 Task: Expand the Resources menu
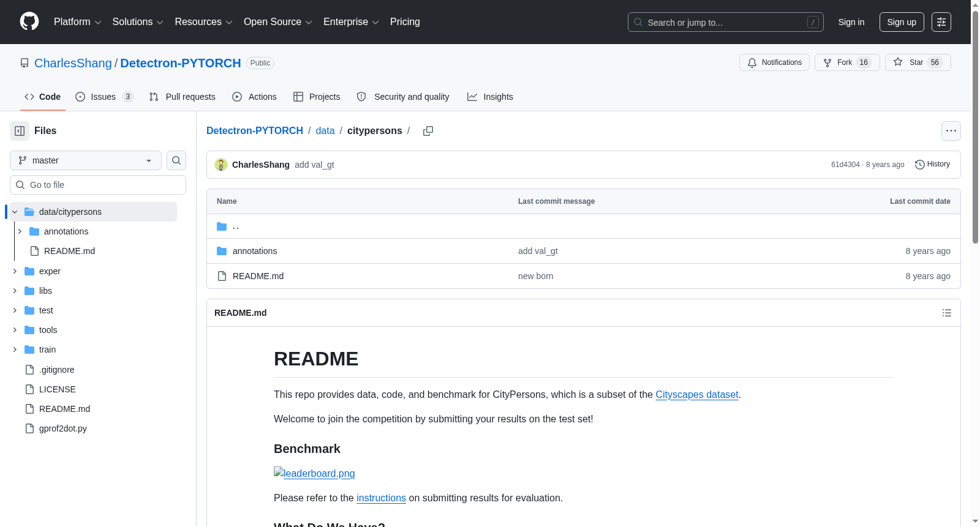pos(204,22)
